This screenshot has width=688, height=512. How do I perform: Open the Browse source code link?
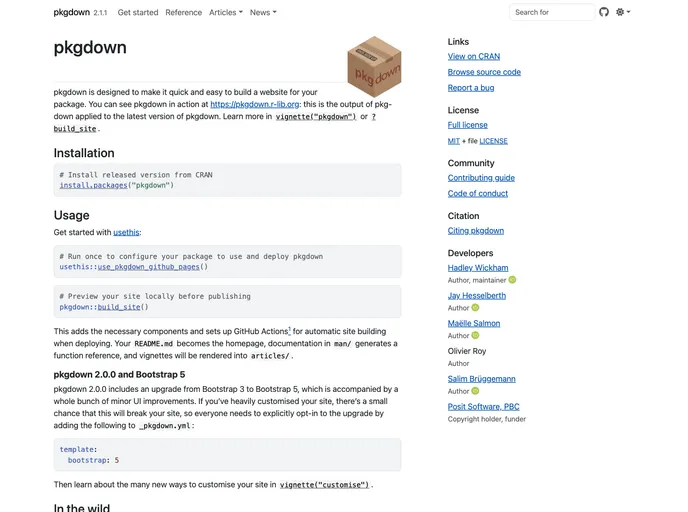tap(484, 72)
